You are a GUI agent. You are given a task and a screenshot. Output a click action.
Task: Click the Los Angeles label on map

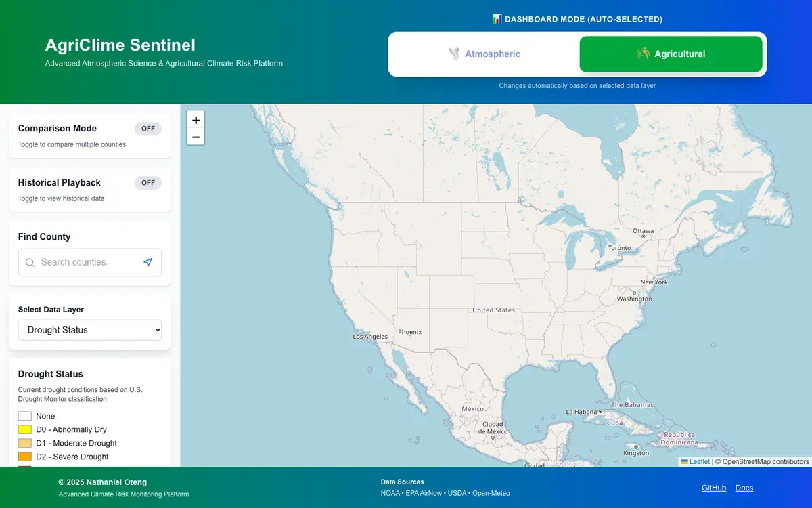tap(370, 337)
